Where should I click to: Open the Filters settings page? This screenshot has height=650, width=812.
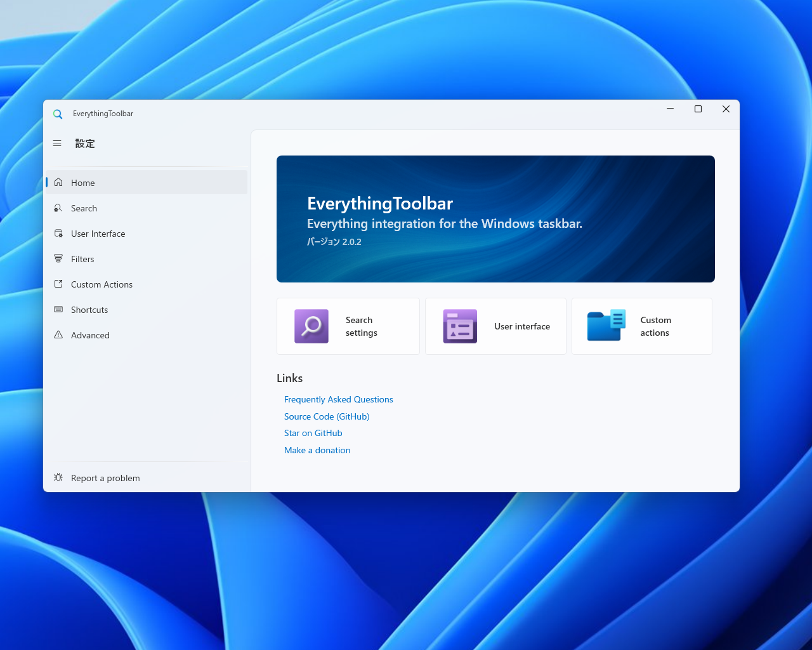[x=81, y=258]
